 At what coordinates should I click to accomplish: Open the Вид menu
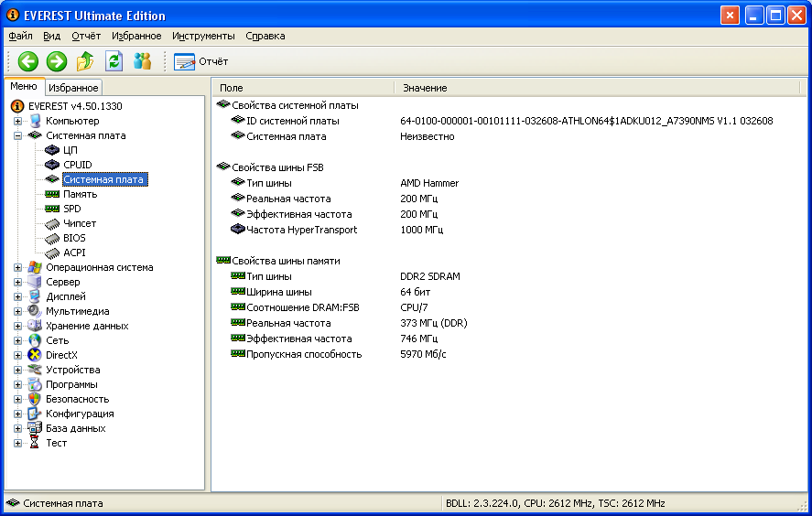[x=52, y=36]
